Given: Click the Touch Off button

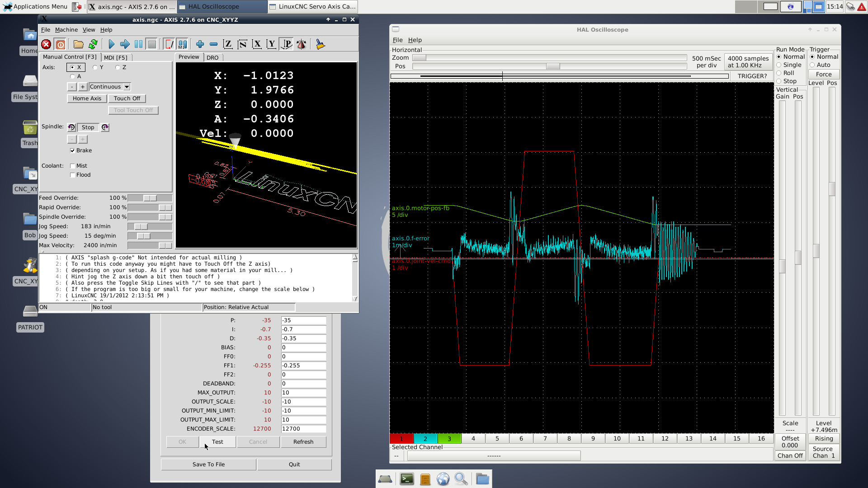Looking at the screenshot, I should point(127,99).
